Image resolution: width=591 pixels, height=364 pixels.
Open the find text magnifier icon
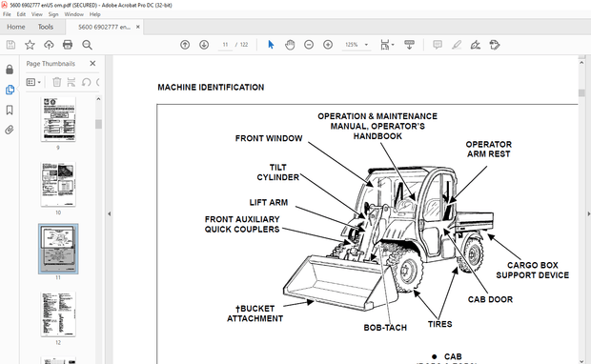(x=87, y=45)
